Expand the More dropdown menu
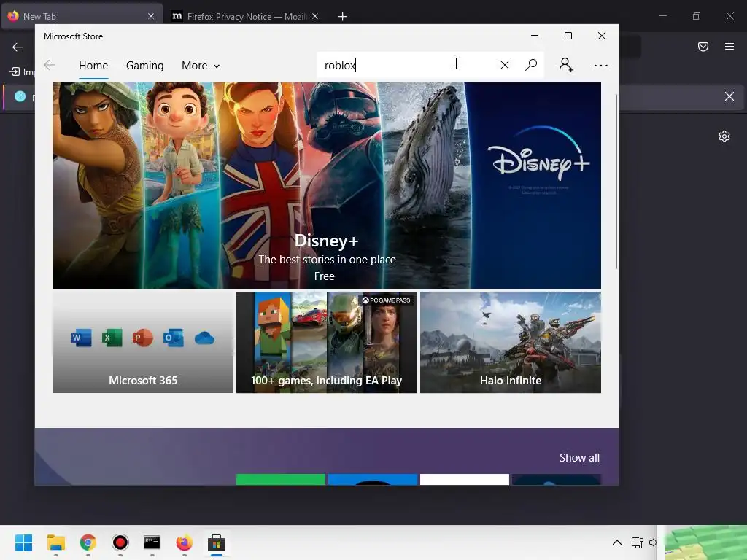 click(201, 65)
